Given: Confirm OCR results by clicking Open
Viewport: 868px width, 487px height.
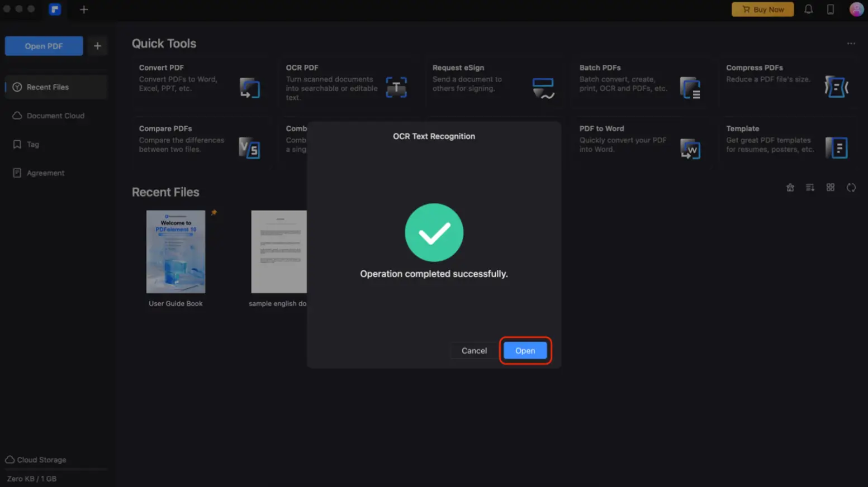Looking at the screenshot, I should point(525,350).
